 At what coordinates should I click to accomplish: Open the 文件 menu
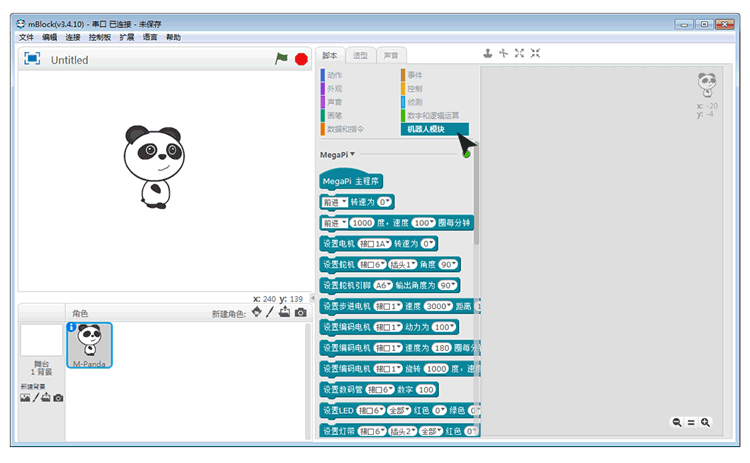point(26,37)
